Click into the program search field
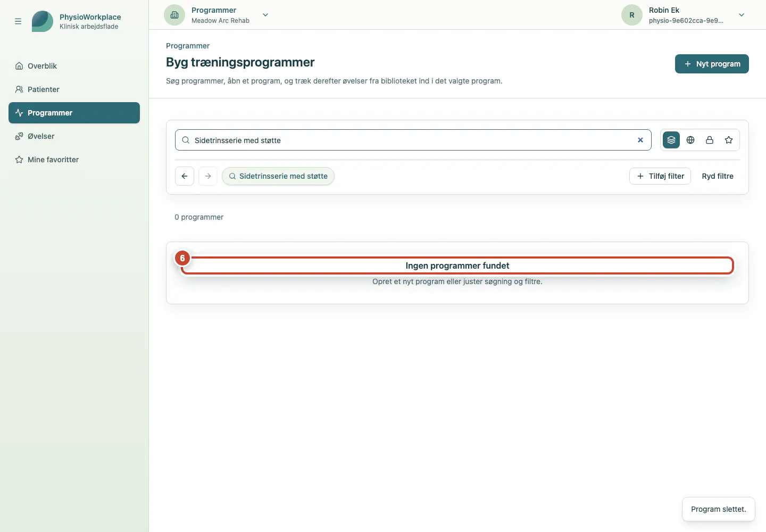Screen dimensions: 766x532 (413, 140)
